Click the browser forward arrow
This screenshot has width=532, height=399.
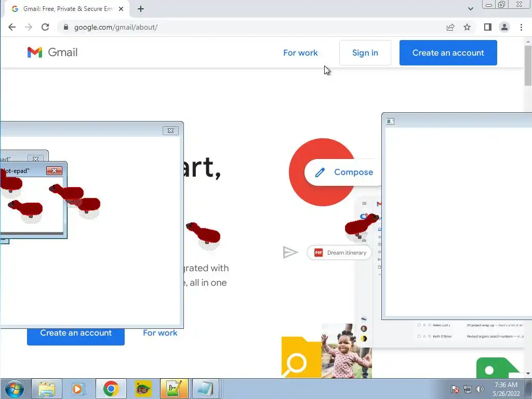29,27
